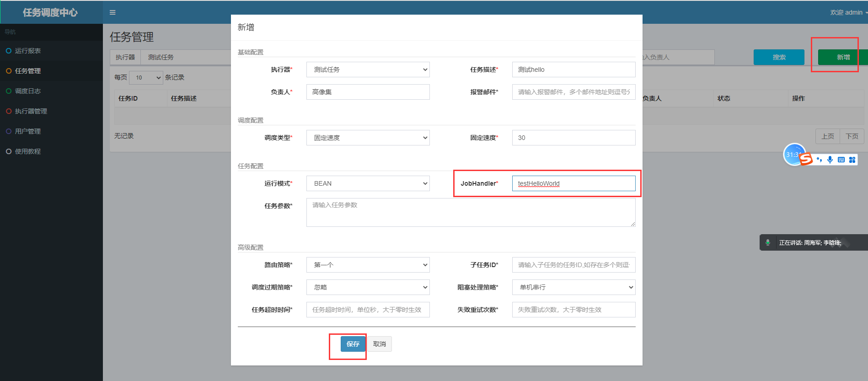Click the 取消 button

click(x=380, y=344)
